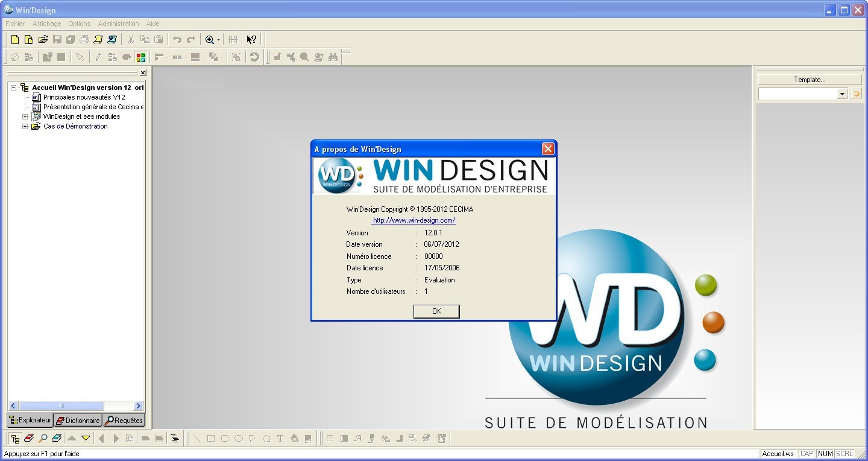Click the Paste clipboard icon
The image size is (868, 461).
click(159, 40)
